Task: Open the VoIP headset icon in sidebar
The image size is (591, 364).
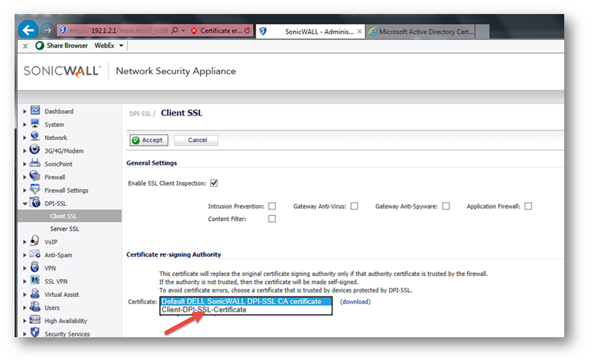Action: point(34,240)
